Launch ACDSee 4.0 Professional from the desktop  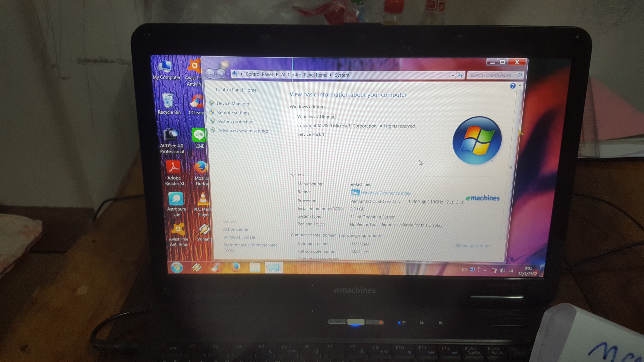(172, 141)
